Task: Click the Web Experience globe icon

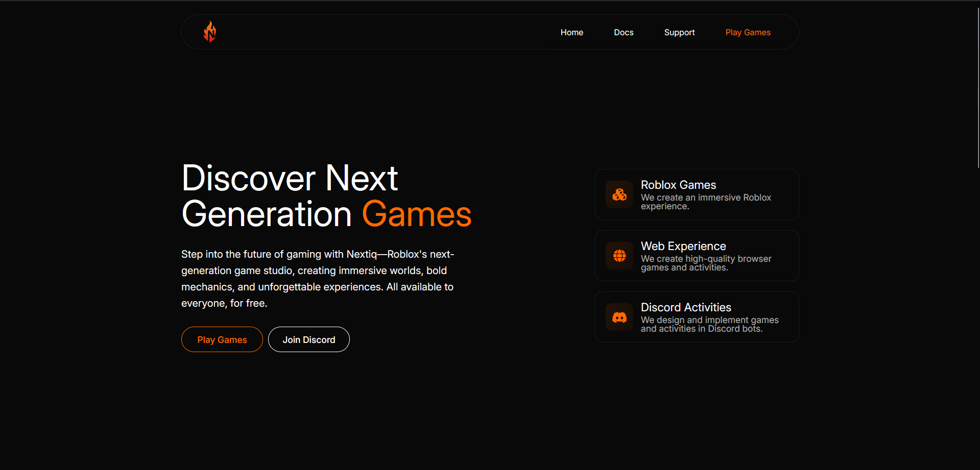Action: [619, 256]
